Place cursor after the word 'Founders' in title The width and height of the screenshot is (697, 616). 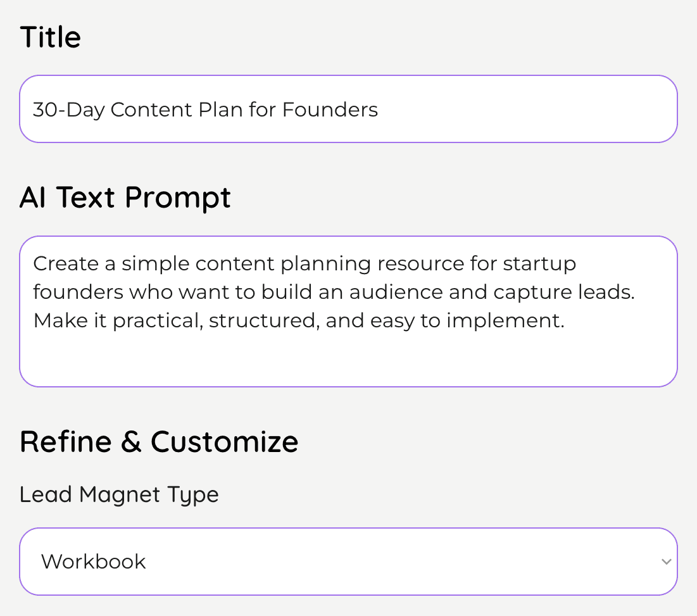tap(379, 110)
